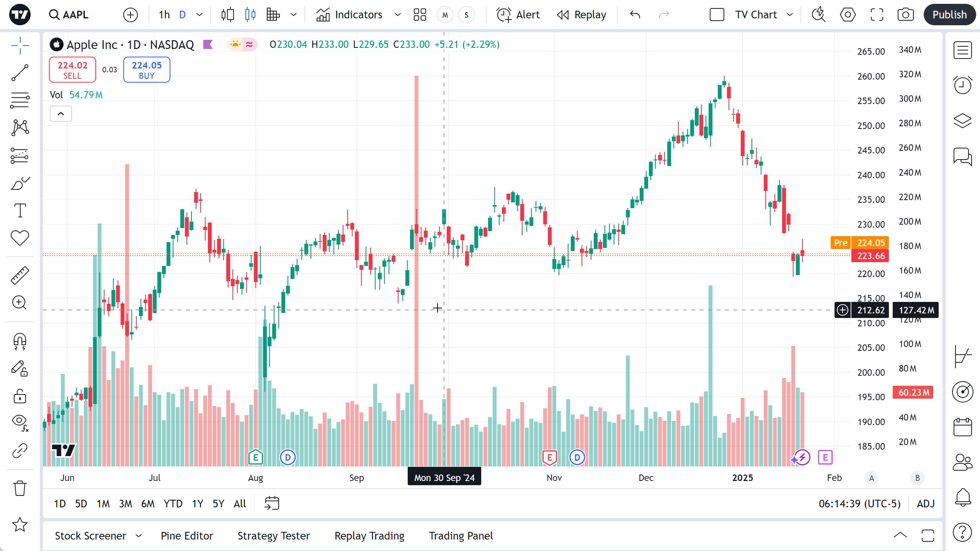Select the Fibonacci retracement tool

click(20, 100)
